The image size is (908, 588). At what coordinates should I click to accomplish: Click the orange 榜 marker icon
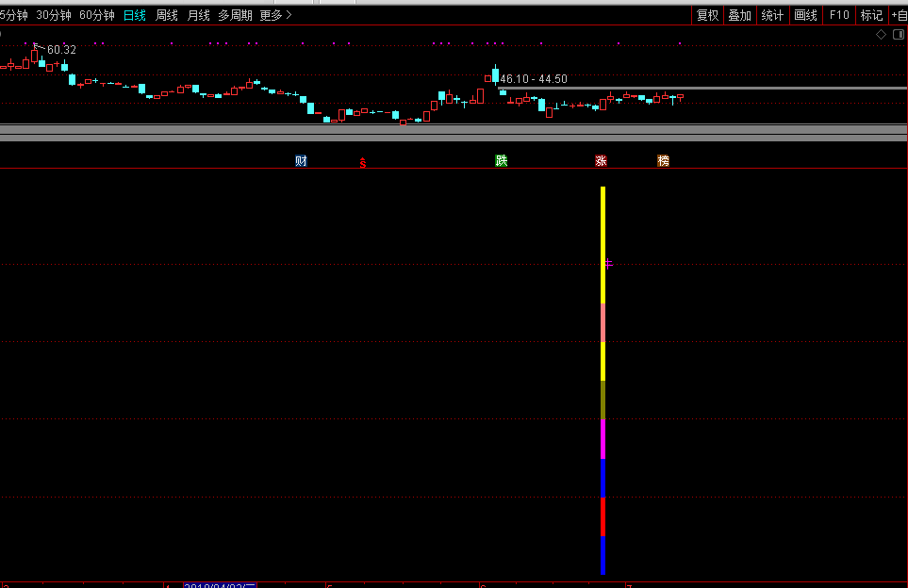[663, 161]
